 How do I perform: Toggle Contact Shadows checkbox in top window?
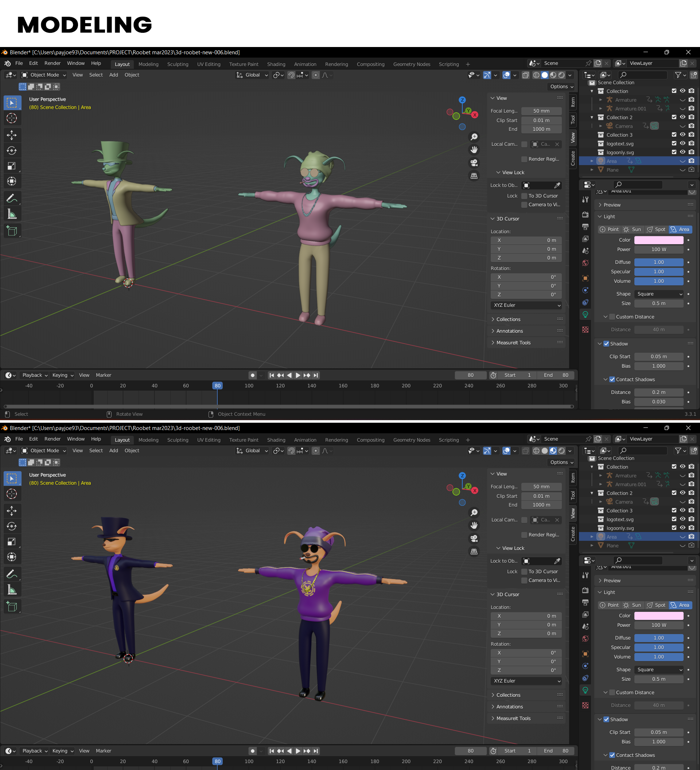pos(612,380)
